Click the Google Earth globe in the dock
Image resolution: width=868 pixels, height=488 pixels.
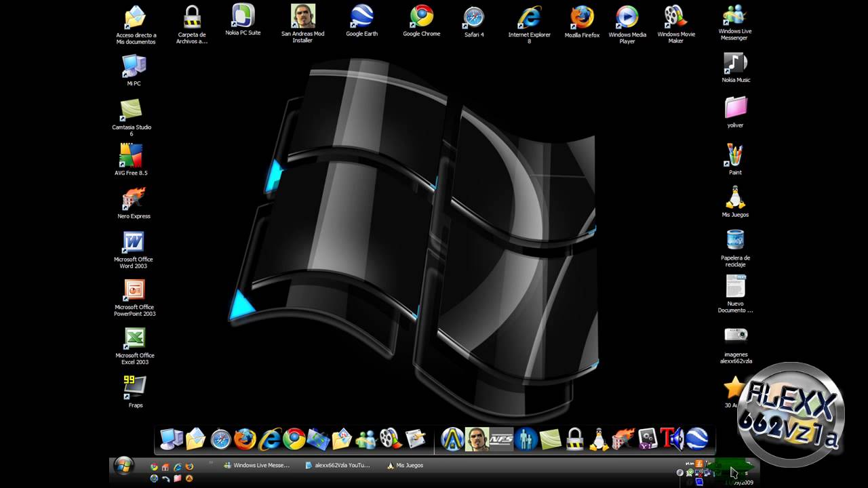[696, 439]
